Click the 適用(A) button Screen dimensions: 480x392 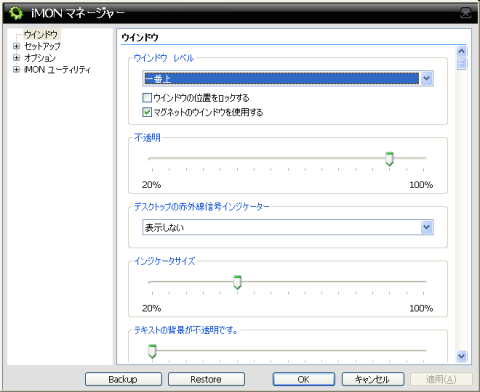tap(441, 379)
